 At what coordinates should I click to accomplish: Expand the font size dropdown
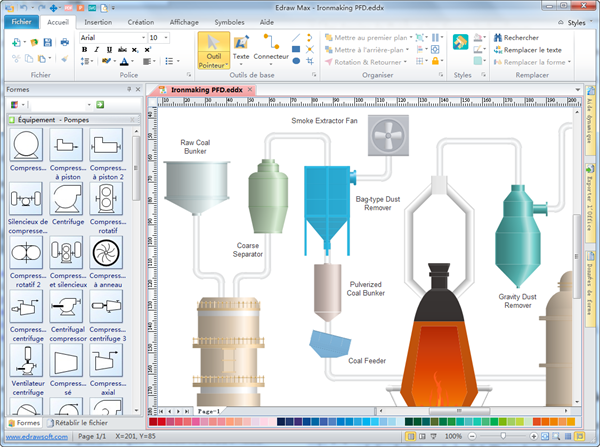tap(167, 38)
